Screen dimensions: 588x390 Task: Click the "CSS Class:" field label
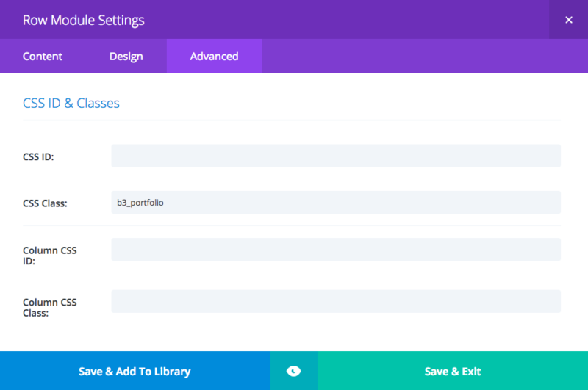tap(45, 203)
